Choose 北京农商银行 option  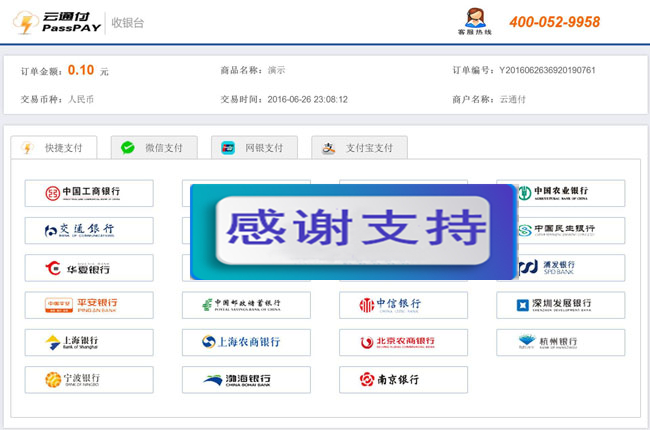tap(403, 343)
